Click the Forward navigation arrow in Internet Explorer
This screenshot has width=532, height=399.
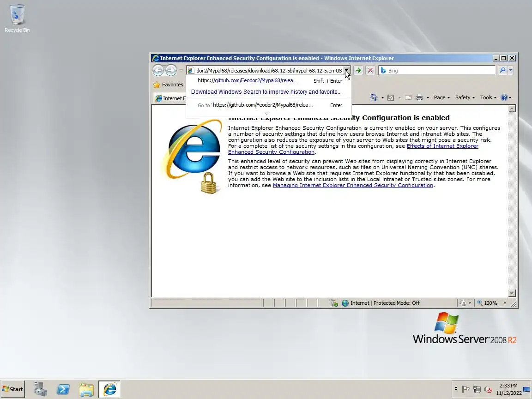[171, 70]
